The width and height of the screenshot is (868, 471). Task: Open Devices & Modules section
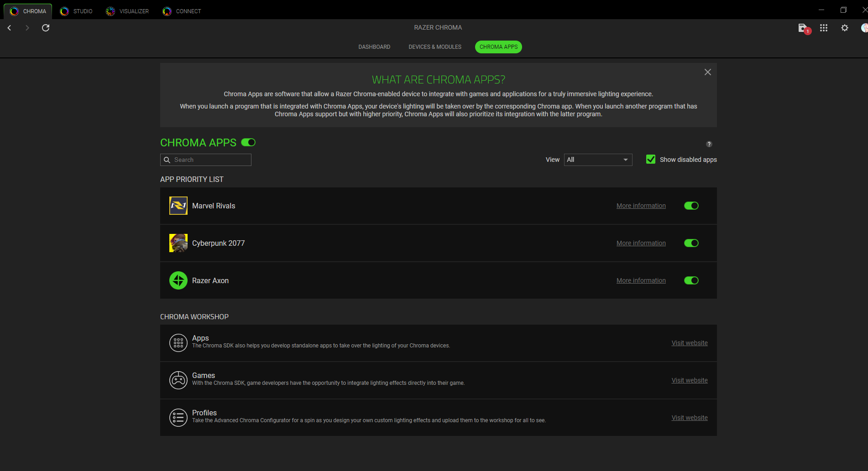point(435,47)
